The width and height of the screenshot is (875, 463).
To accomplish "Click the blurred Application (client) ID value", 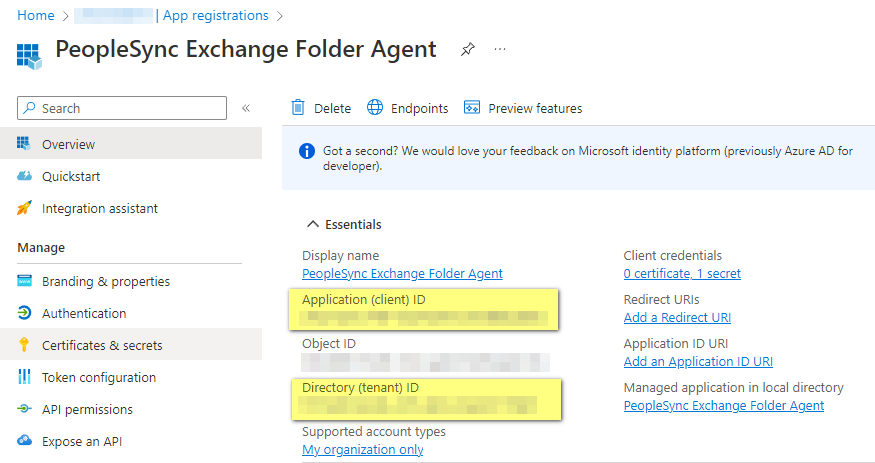I will (424, 318).
